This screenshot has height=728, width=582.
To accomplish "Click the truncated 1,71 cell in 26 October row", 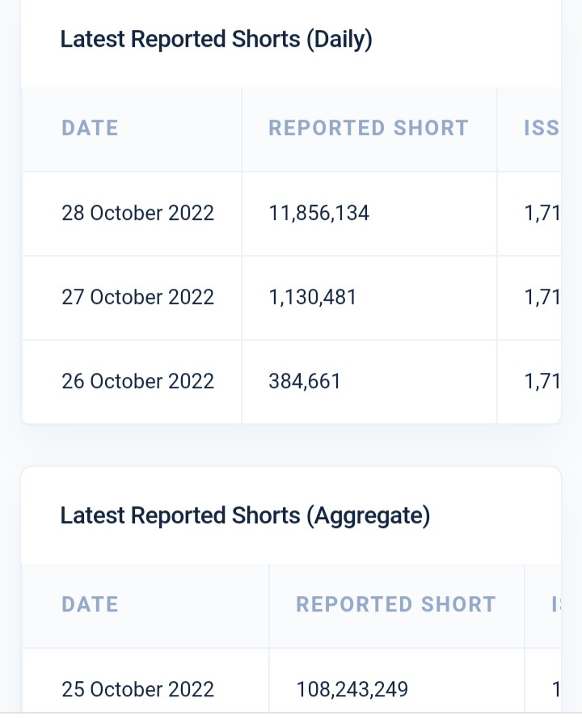I will 542,382.
